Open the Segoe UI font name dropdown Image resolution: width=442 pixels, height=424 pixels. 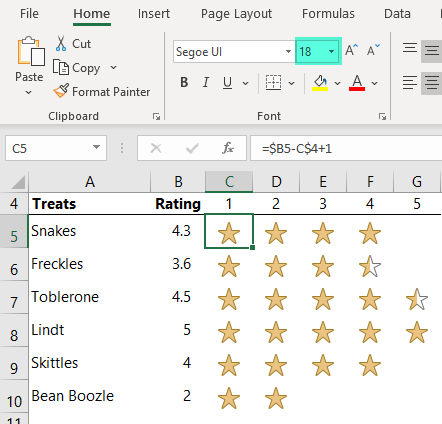pos(288,52)
